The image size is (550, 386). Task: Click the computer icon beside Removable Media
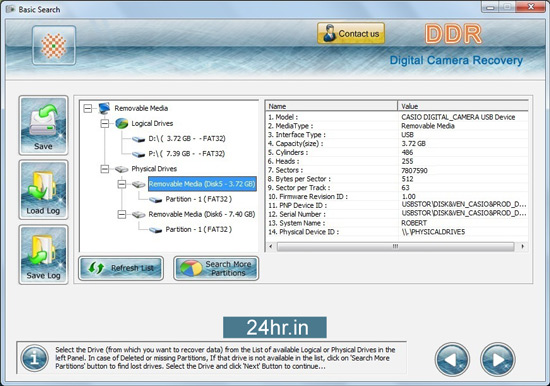click(104, 108)
